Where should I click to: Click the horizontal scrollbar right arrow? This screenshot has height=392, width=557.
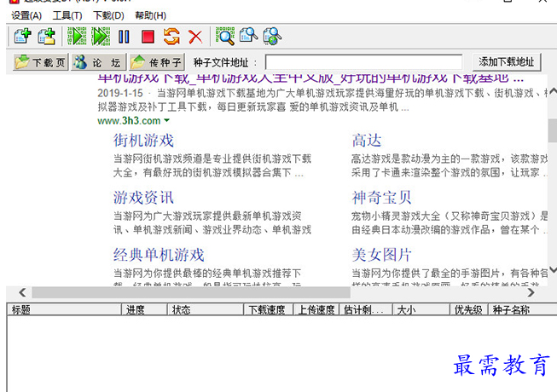pyautogui.click(x=531, y=292)
